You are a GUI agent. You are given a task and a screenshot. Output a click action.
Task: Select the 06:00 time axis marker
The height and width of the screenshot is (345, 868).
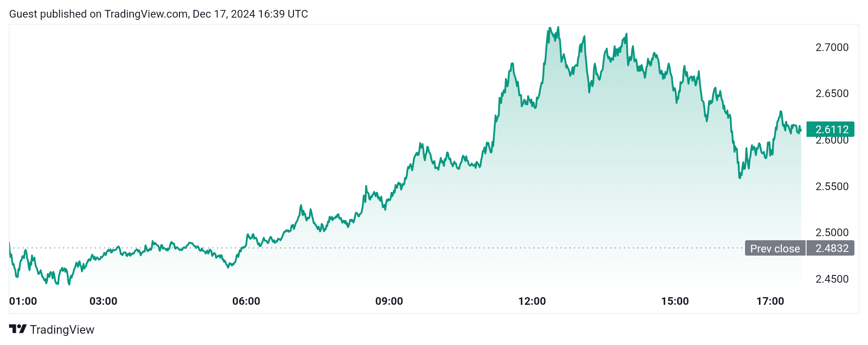246,301
